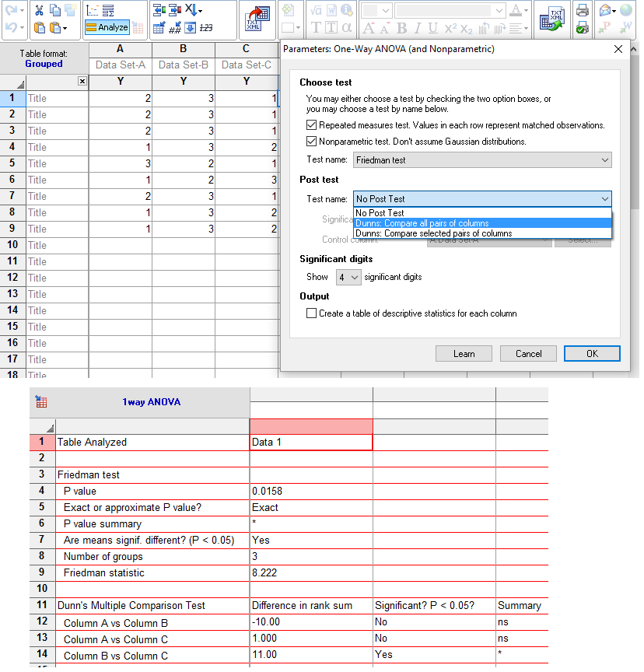Screen dimensions: 644x672
Task: Click the print with green checkmark icon
Action: [583, 28]
